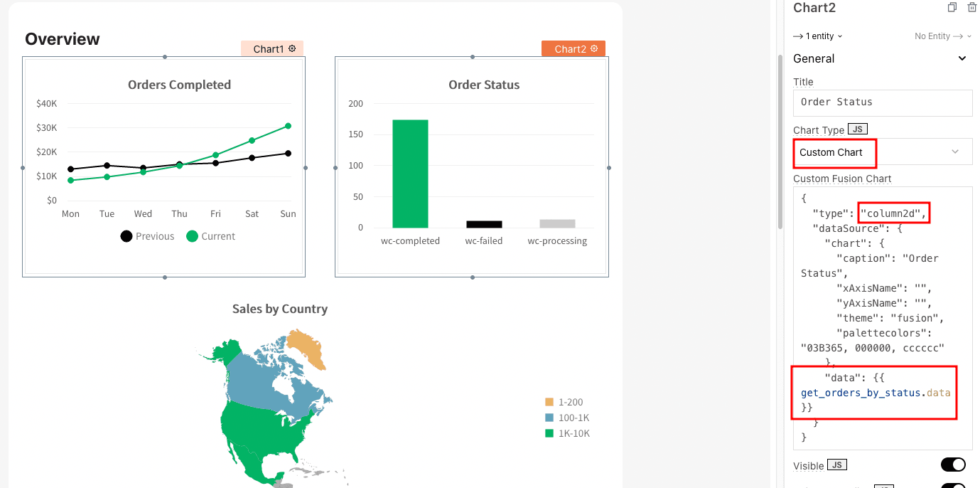Screen dimensions: 980x488
Task: Click the copy widget icon beside Chart2 title
Action: (x=952, y=8)
